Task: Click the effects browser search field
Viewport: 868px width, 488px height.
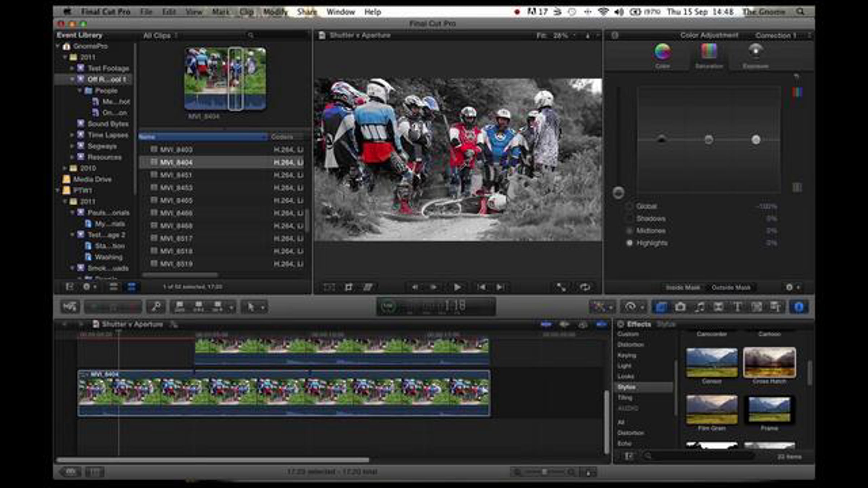Action: point(700,457)
